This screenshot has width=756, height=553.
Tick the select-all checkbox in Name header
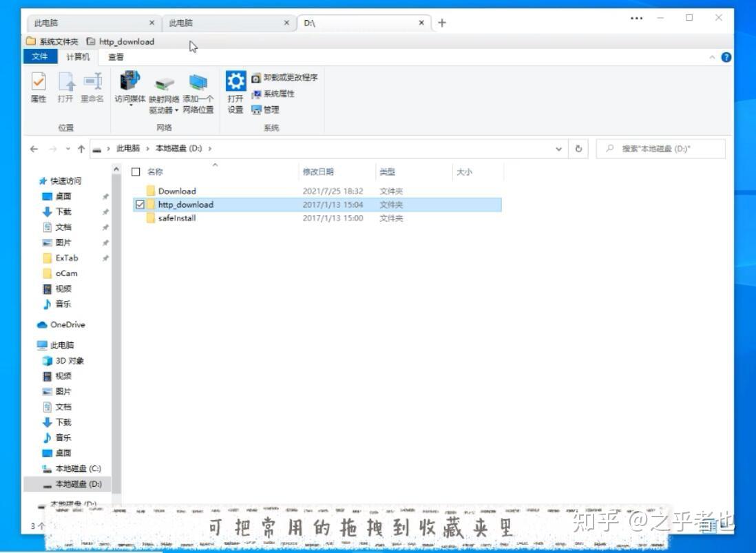point(136,171)
